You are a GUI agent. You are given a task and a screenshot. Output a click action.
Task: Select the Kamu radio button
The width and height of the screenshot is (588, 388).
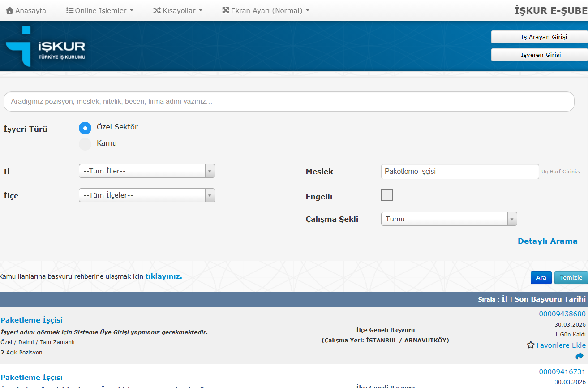(85, 144)
